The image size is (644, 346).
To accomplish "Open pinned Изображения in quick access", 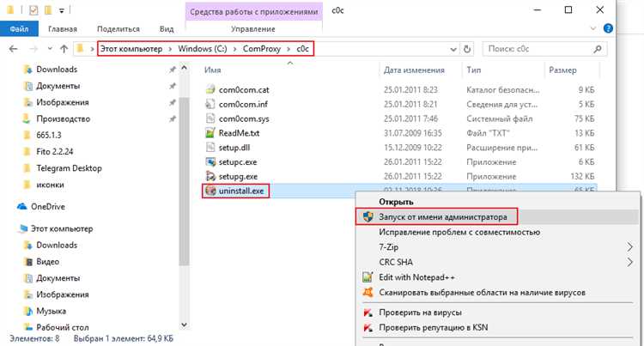I will tap(63, 102).
